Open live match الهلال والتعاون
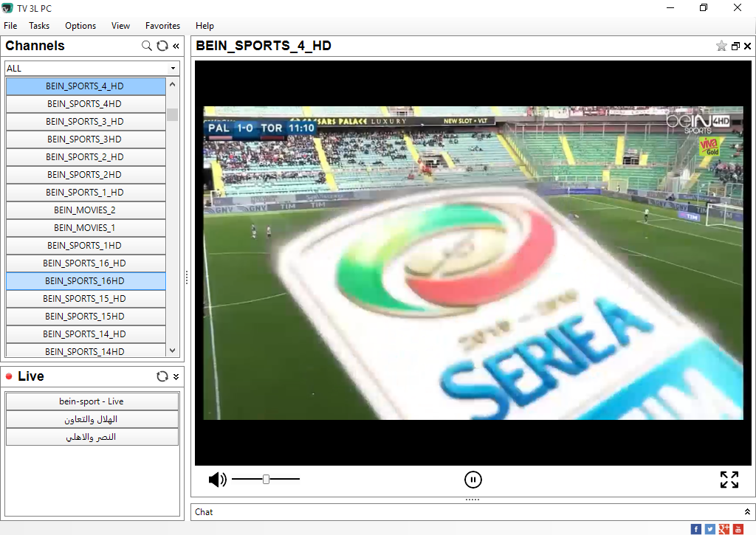The height and width of the screenshot is (535, 756). pos(92,419)
